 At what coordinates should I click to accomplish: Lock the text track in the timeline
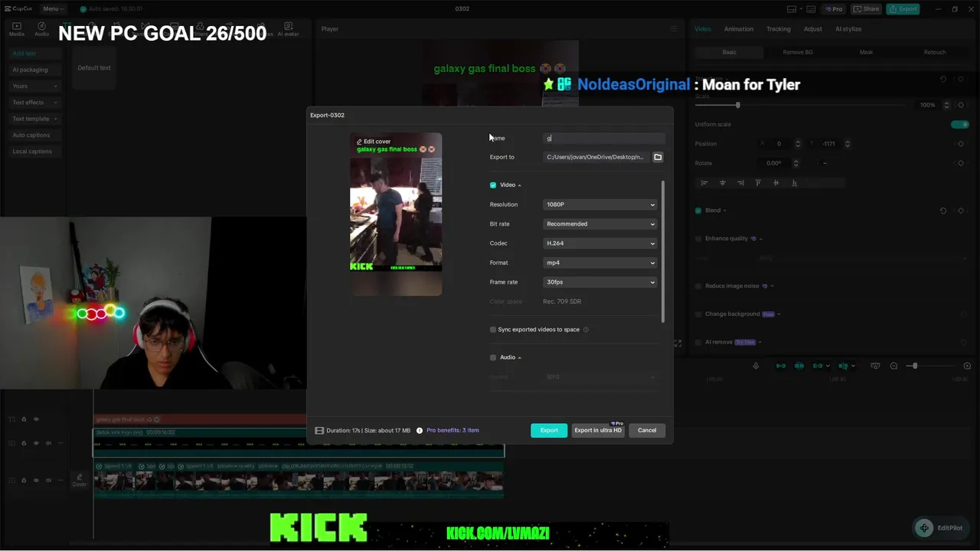tap(24, 419)
